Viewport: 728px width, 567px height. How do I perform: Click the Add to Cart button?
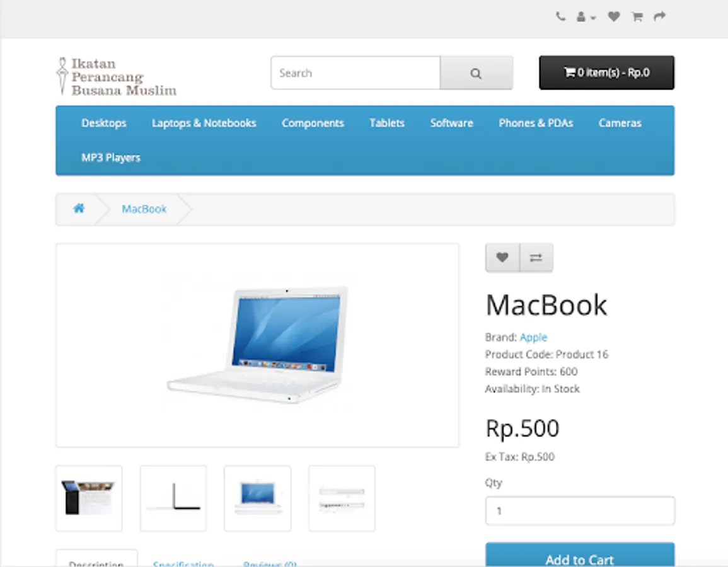(x=580, y=555)
